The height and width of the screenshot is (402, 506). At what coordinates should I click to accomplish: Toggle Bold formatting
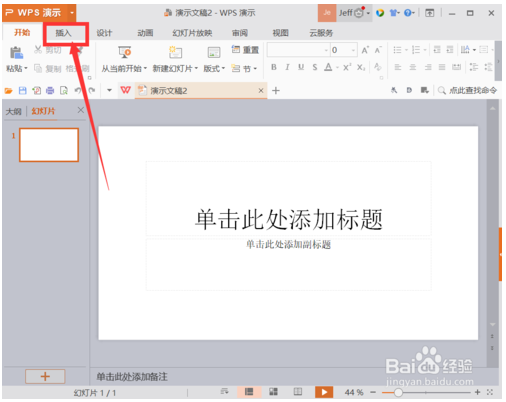274,67
